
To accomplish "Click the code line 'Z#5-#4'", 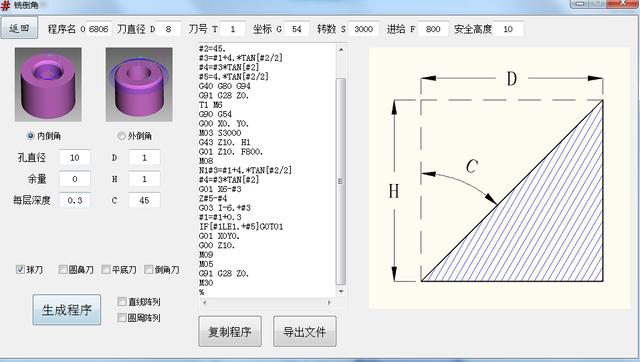I will pyautogui.click(x=213, y=198).
